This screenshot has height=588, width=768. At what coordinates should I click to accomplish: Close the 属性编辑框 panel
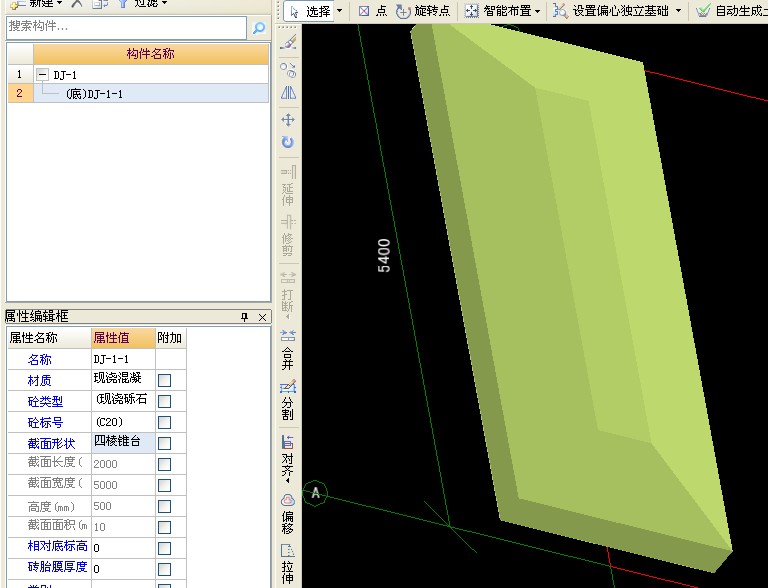263,318
